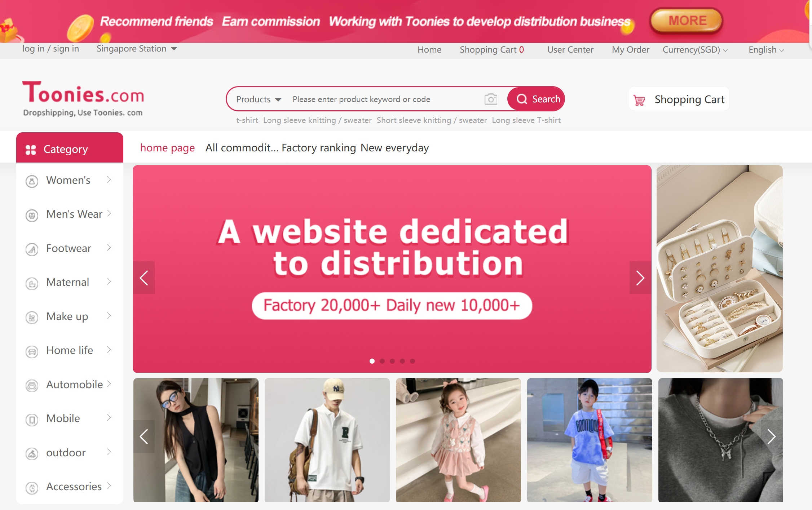
Task: Click the Footwear category icon
Action: coord(32,249)
